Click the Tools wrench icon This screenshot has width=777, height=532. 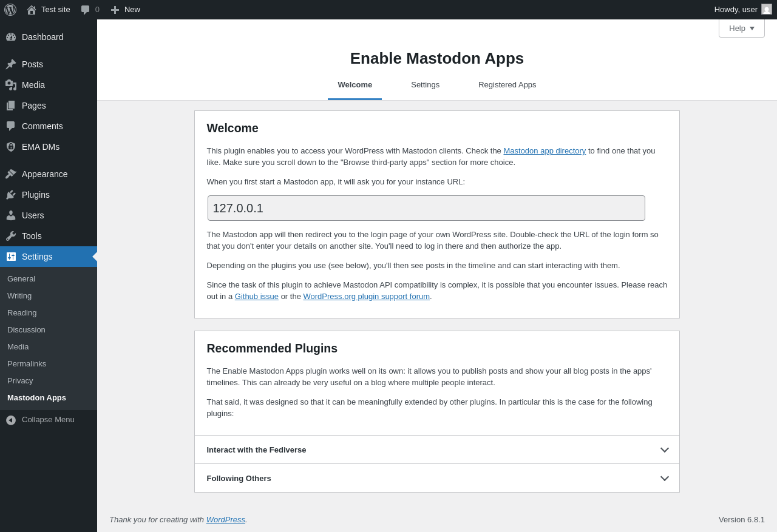pyautogui.click(x=11, y=236)
